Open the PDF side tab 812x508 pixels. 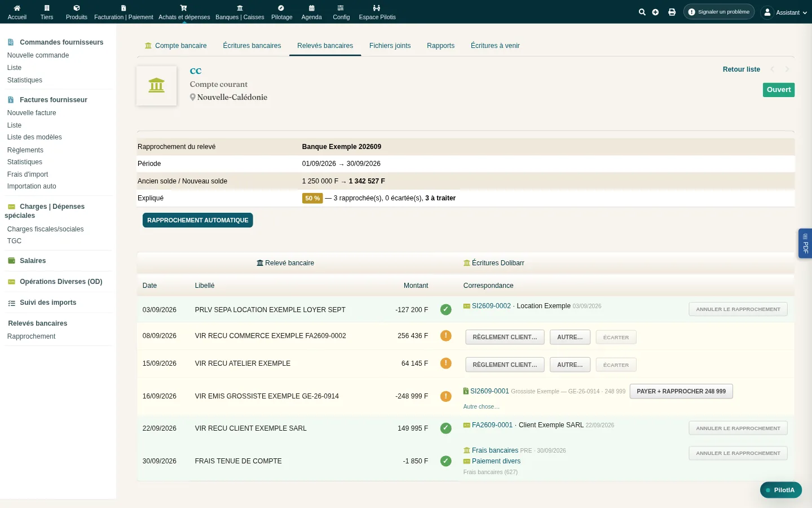pyautogui.click(x=805, y=243)
